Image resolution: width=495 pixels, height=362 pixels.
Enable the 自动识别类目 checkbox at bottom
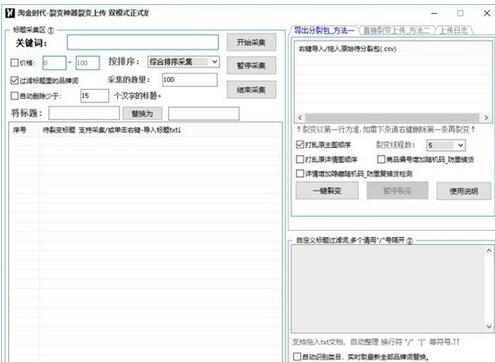(297, 356)
